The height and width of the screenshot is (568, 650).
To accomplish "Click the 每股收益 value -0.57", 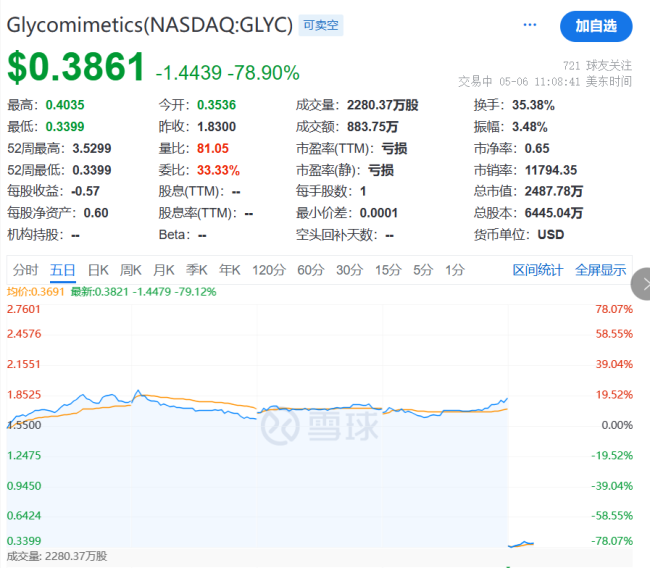I will click(x=85, y=191).
